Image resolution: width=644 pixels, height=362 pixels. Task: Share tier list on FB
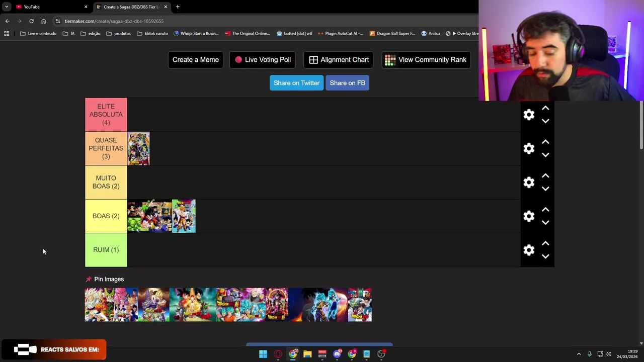tap(347, 83)
